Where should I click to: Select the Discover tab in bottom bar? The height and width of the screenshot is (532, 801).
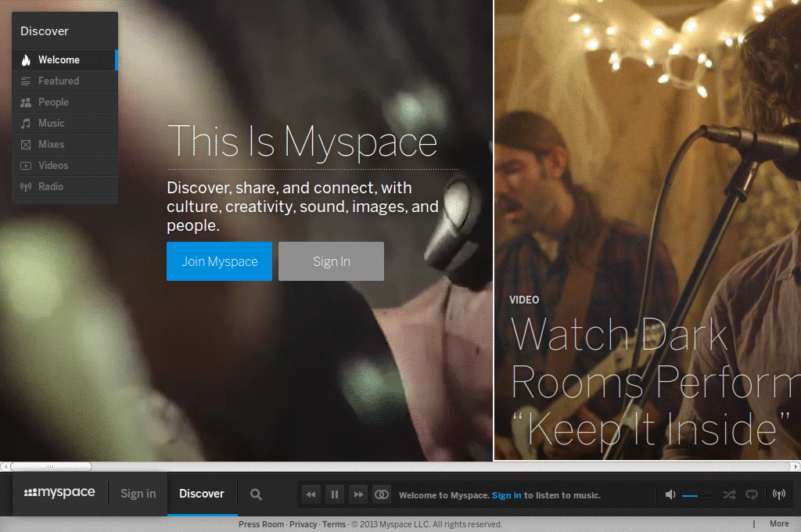202,494
